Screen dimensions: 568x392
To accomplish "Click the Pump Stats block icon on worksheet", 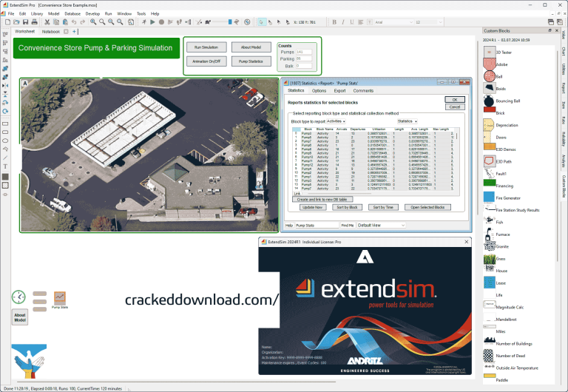I will click(59, 299).
